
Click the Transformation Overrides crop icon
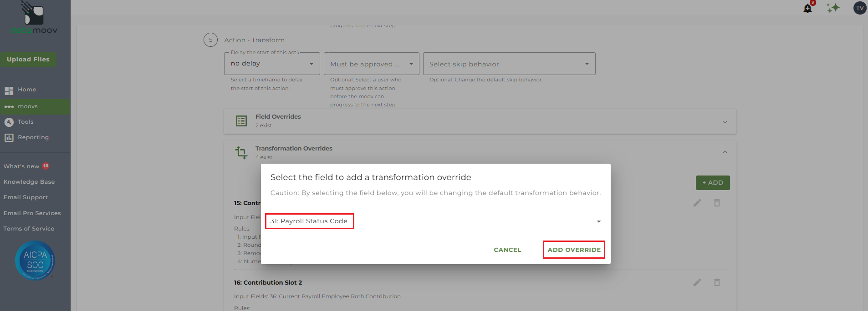pos(241,152)
